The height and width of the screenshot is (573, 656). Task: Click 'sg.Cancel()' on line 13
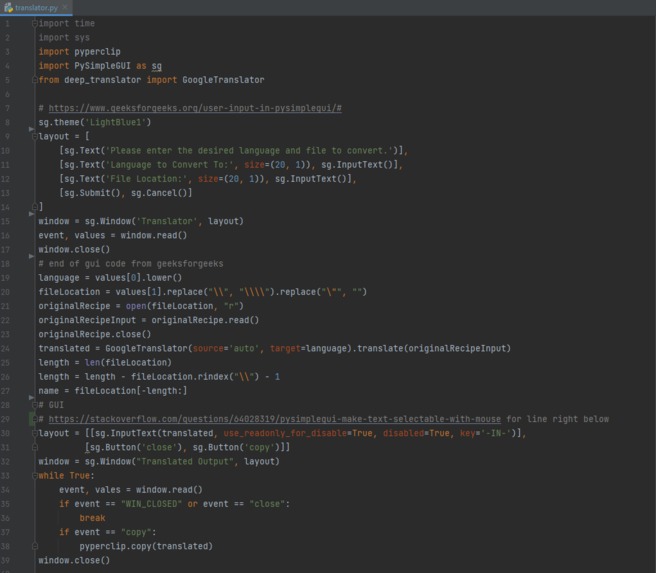tap(159, 193)
